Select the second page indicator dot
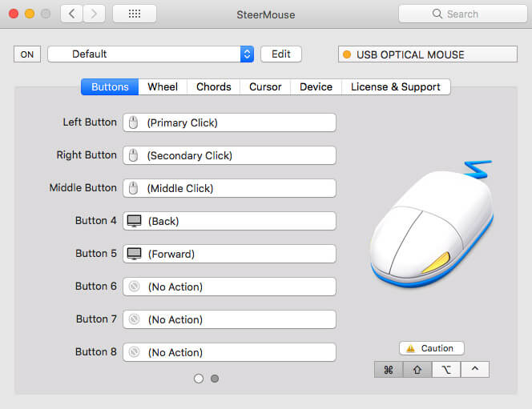Image resolution: width=532 pixels, height=409 pixels. (215, 379)
